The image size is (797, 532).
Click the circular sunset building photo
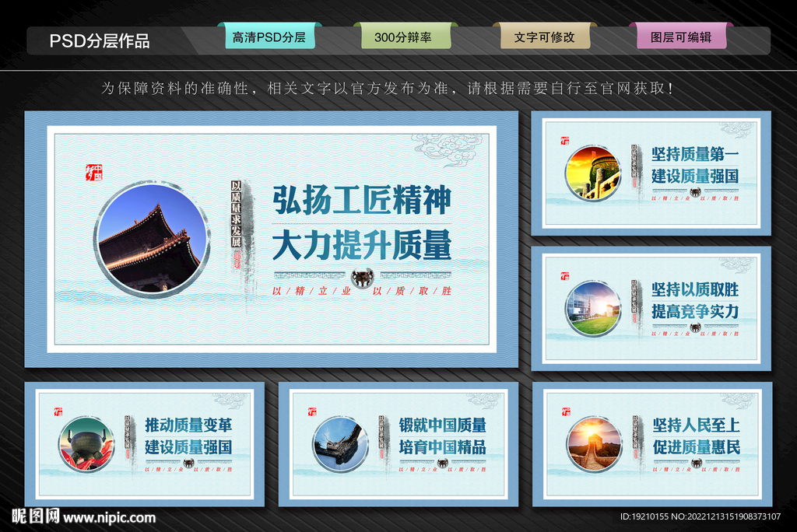593,173
